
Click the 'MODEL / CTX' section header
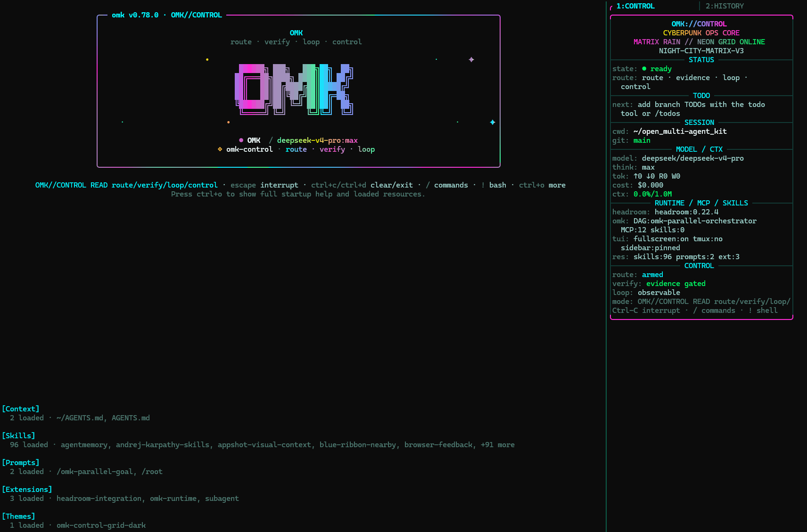tap(699, 149)
